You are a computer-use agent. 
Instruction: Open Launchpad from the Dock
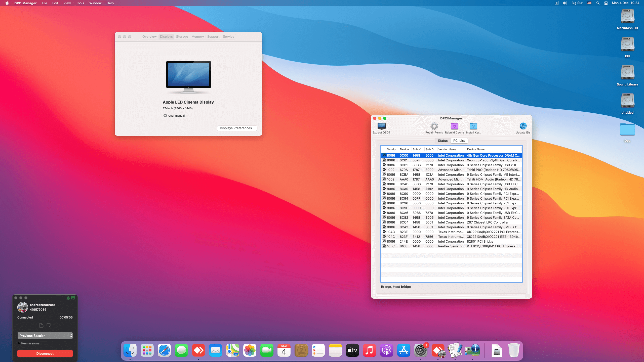(147, 350)
